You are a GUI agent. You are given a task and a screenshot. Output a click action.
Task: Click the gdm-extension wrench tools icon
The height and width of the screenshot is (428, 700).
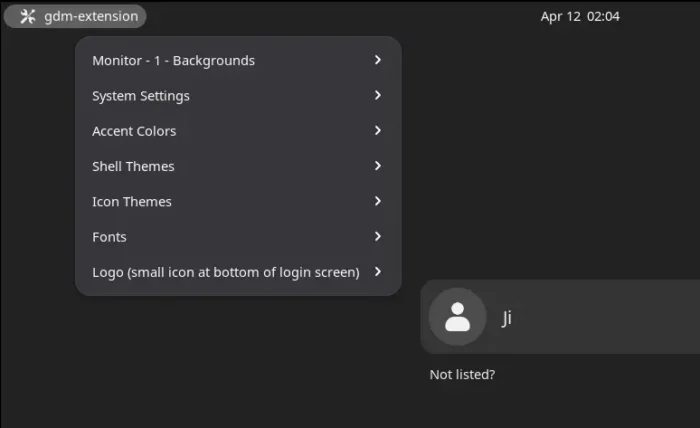pos(27,16)
